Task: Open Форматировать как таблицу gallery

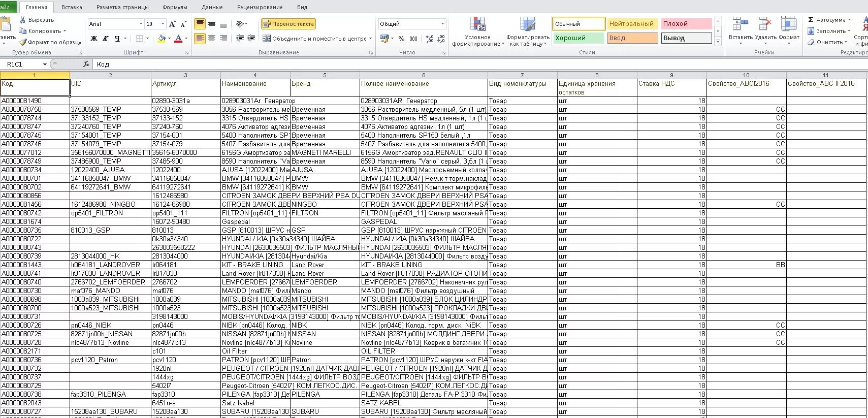Action: click(528, 31)
